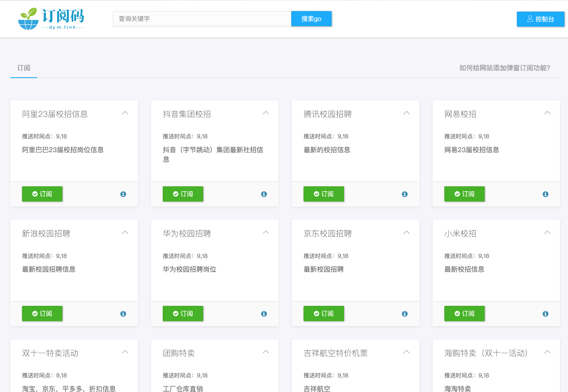This screenshot has width=568, height=392.
Task: Click the 阿里23届校招信息 card title
Action: pos(55,114)
